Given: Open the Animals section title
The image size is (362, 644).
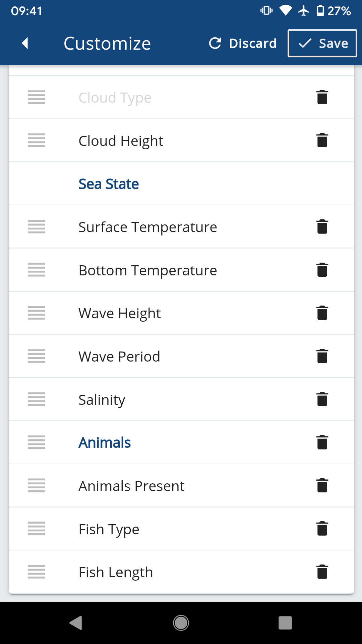Looking at the screenshot, I should coord(105,442).
